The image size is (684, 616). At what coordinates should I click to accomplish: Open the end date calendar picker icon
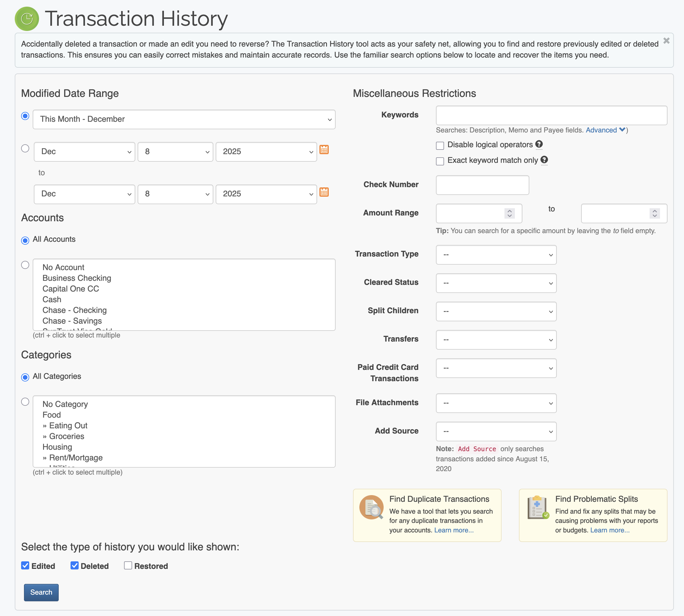tap(324, 192)
